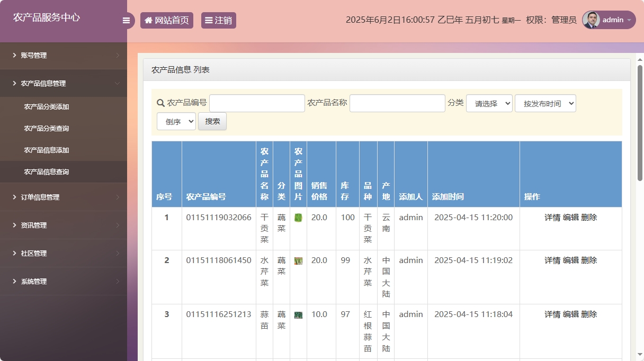This screenshot has width=644, height=361.
Task: View the 蒜苗 product image
Action: (298, 314)
